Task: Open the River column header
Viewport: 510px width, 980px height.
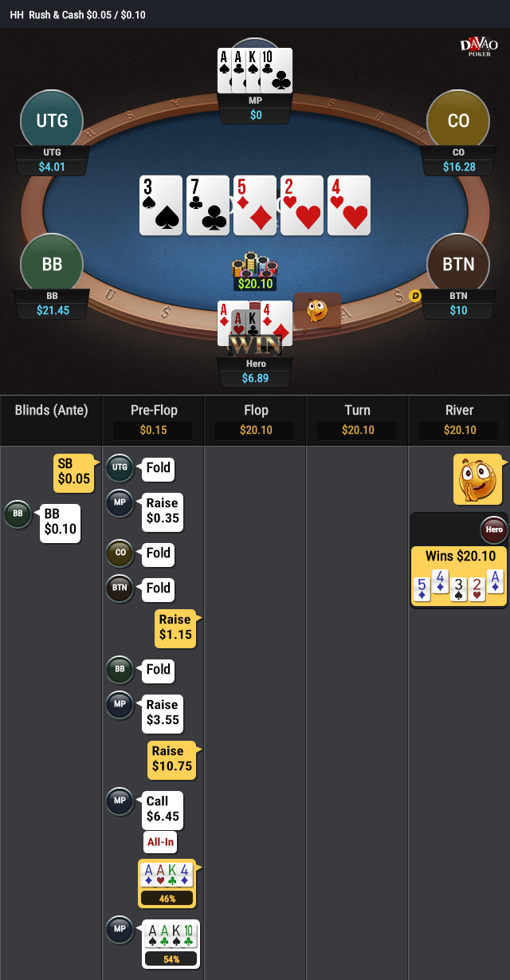Action: (459, 419)
